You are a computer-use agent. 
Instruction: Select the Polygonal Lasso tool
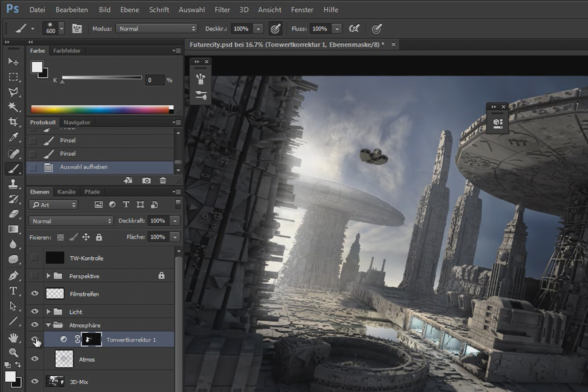[13, 92]
